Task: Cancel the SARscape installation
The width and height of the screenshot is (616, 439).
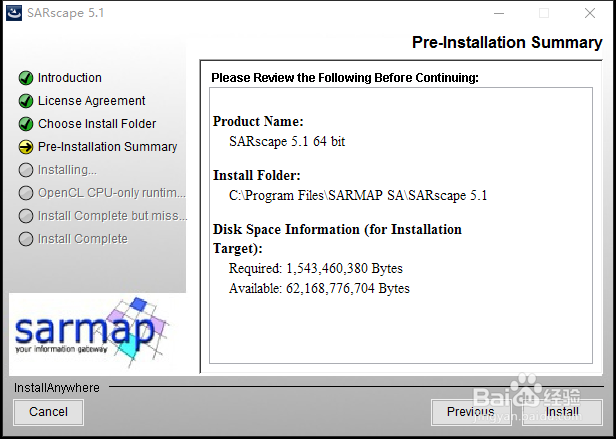Action: point(48,412)
